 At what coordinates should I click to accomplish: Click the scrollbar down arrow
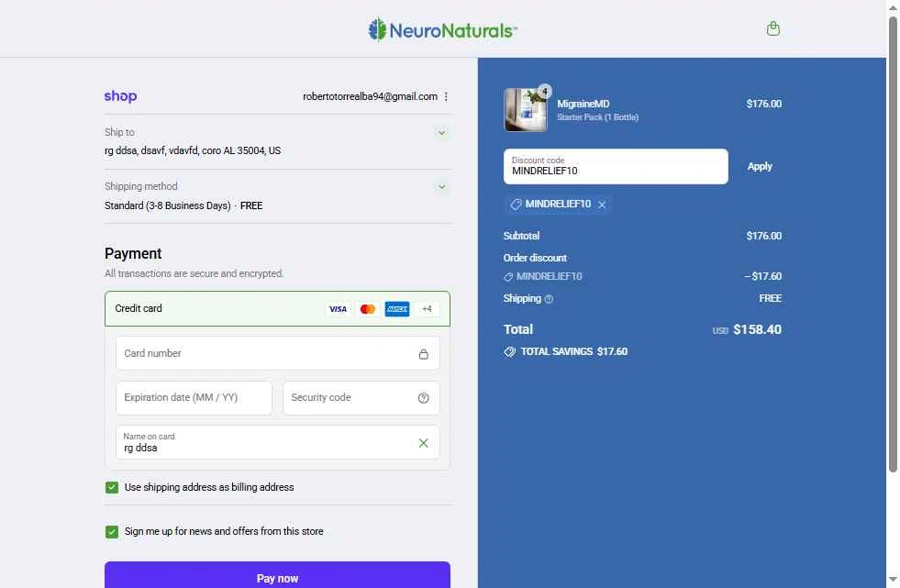click(x=893, y=580)
